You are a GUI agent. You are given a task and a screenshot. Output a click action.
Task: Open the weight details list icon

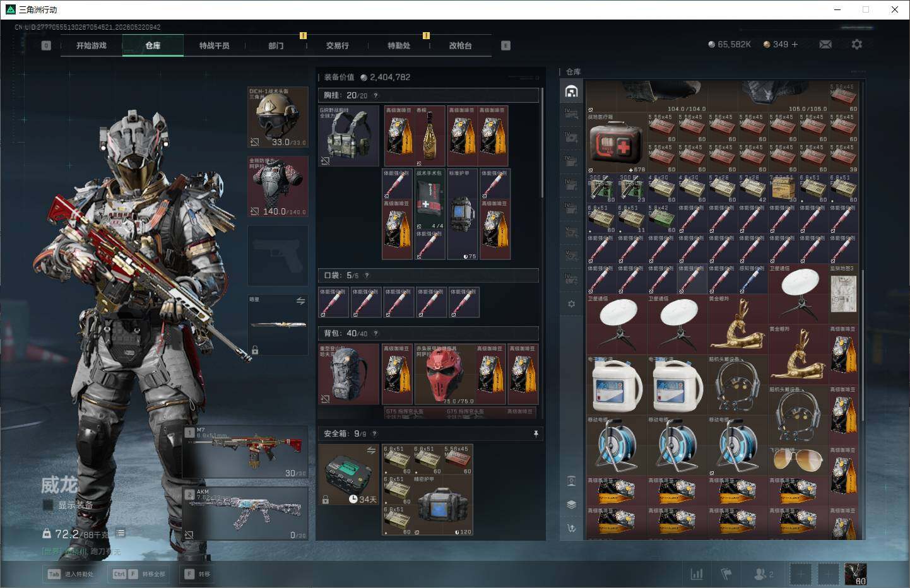pos(121,533)
